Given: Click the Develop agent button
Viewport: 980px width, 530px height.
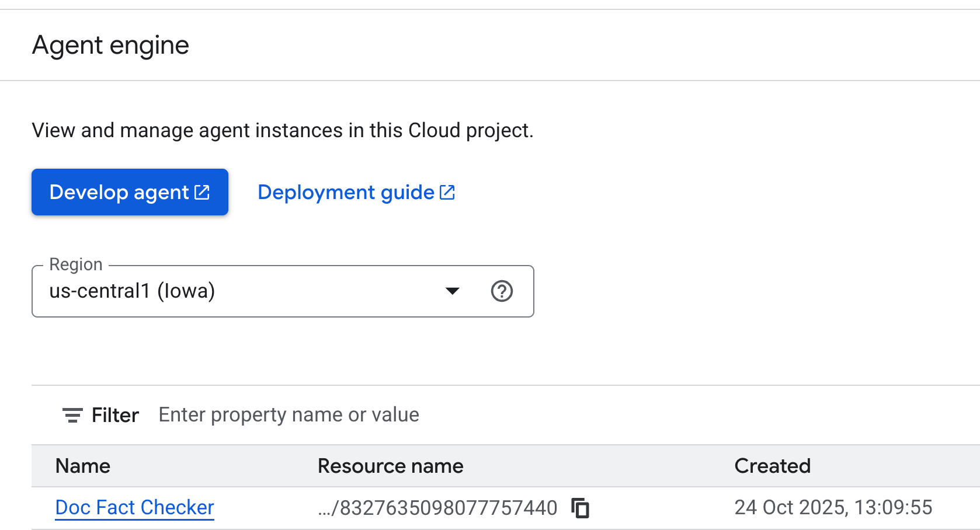Looking at the screenshot, I should (x=129, y=192).
